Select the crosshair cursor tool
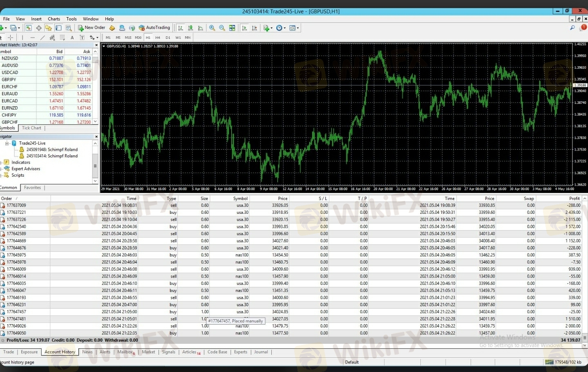 point(11,38)
